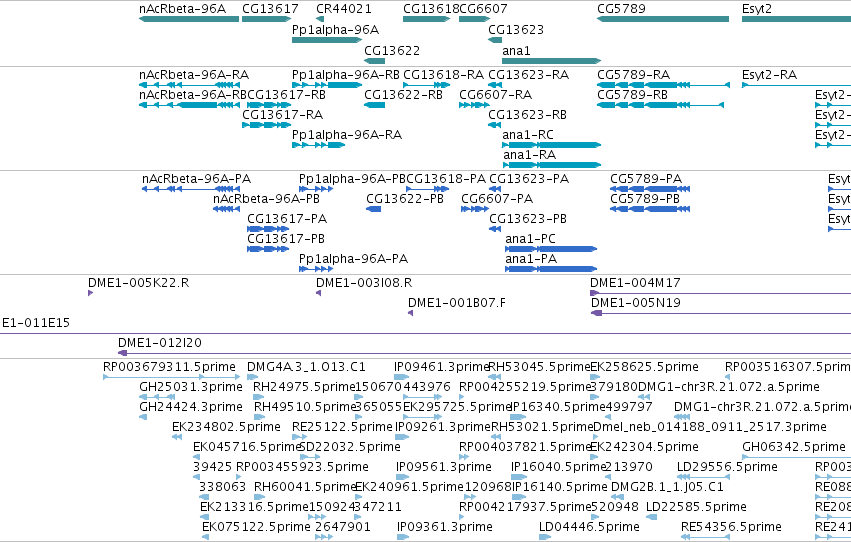Open the ana1 gene label
This screenshot has width=851, height=542.
point(516,50)
